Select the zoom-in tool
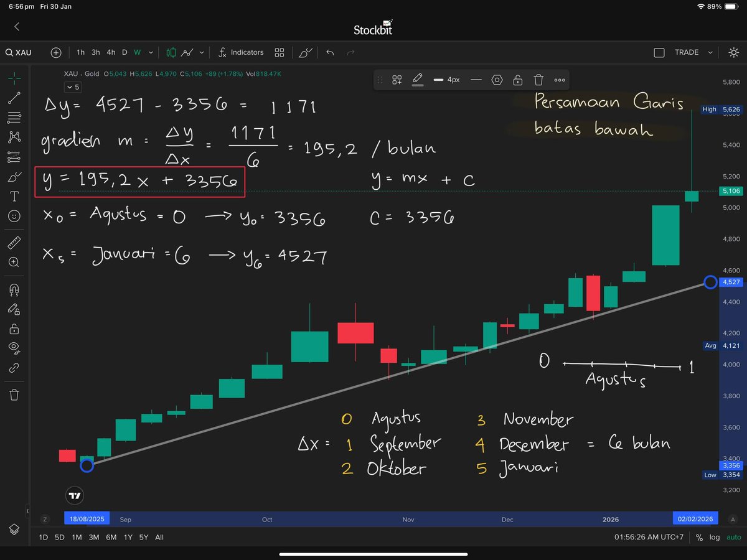This screenshot has width=747, height=560. (x=14, y=263)
